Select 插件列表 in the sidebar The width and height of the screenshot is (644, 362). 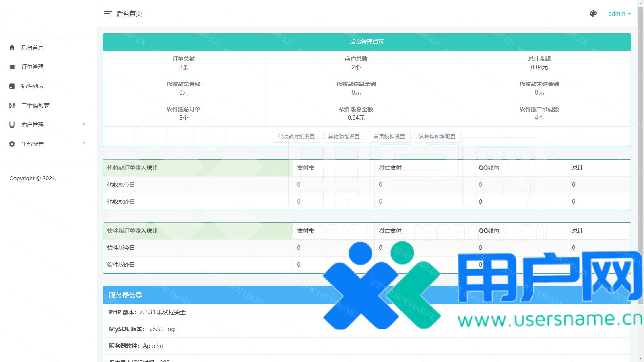tap(33, 86)
